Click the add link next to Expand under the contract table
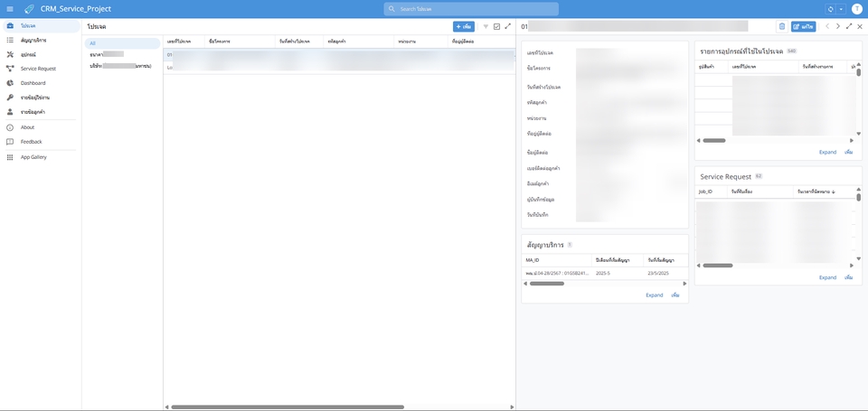Screen dimensions: 868x411 [675, 295]
